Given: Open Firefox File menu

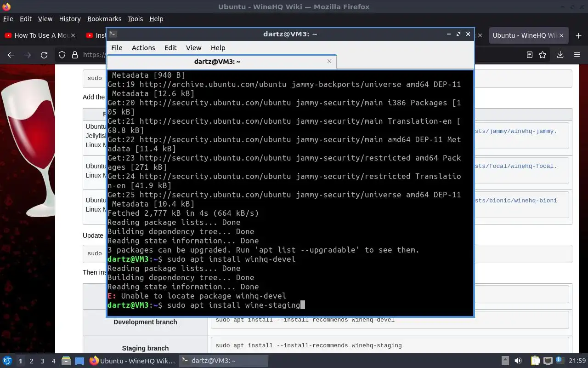Looking at the screenshot, I should pos(8,19).
